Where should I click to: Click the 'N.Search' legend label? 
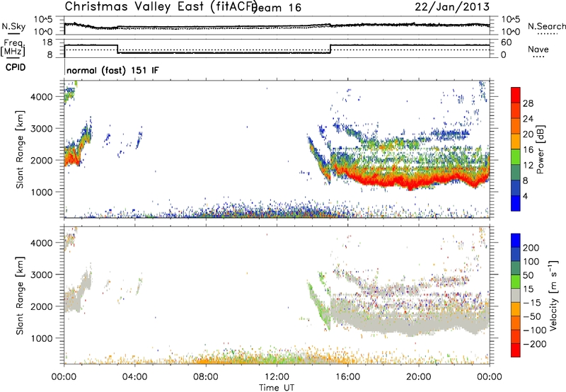click(546, 26)
